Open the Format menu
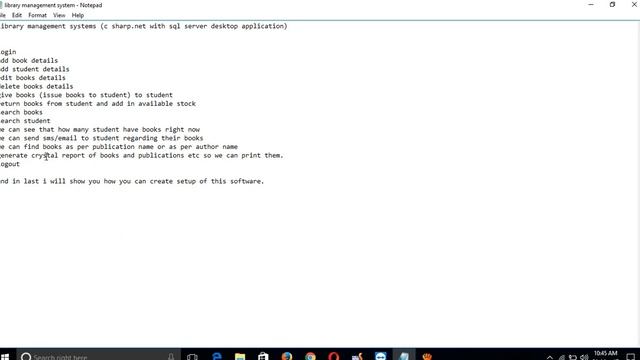 [37, 15]
